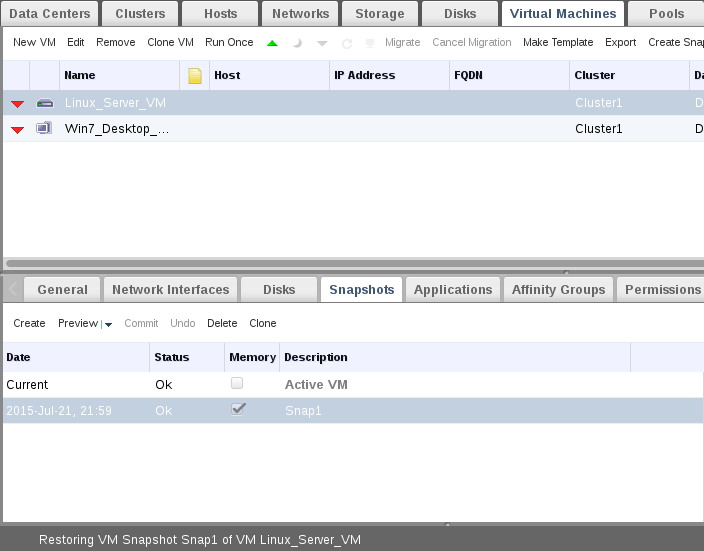Click the Win7 desktop VM type icon
704x551 pixels.
pos(44,128)
